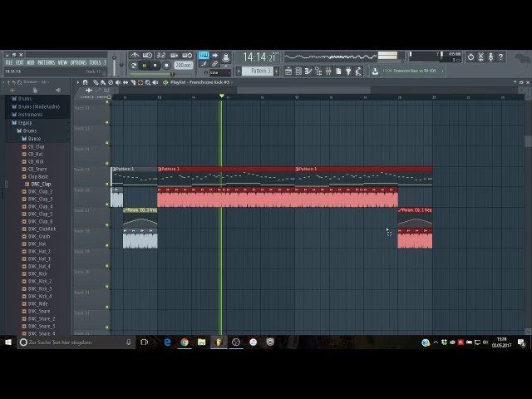
Task: Toggle typing keyboard to piano icon
Action: click(204, 55)
